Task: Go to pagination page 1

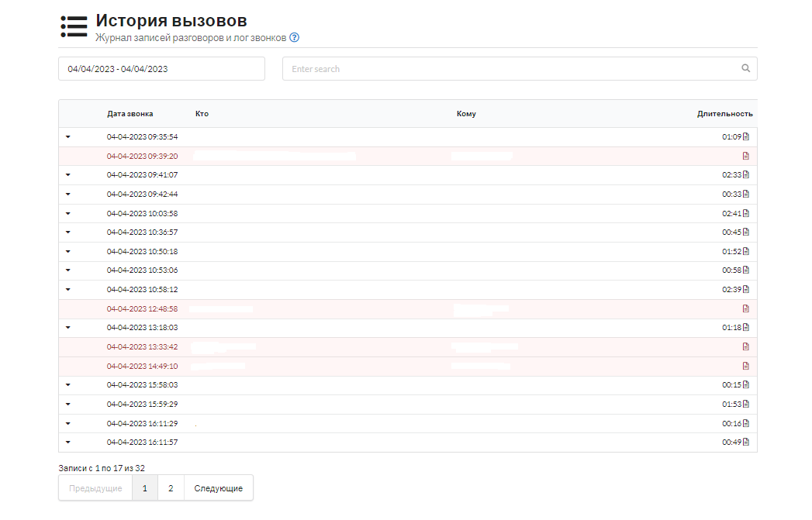Action: click(x=145, y=488)
